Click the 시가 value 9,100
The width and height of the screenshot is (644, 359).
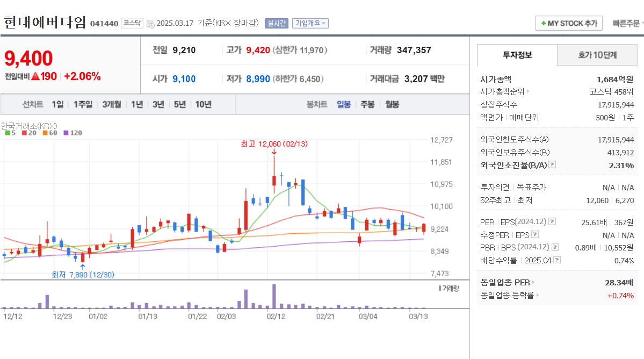(184, 79)
